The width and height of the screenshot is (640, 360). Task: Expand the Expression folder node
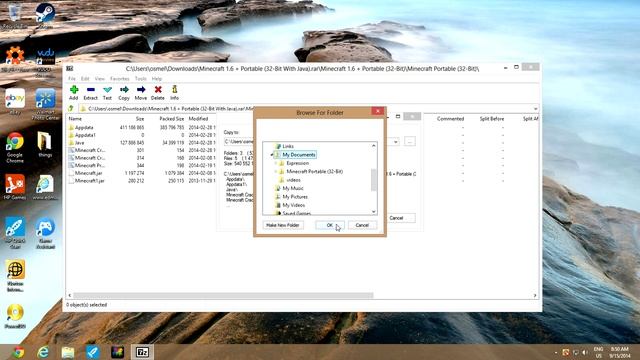(x=276, y=163)
